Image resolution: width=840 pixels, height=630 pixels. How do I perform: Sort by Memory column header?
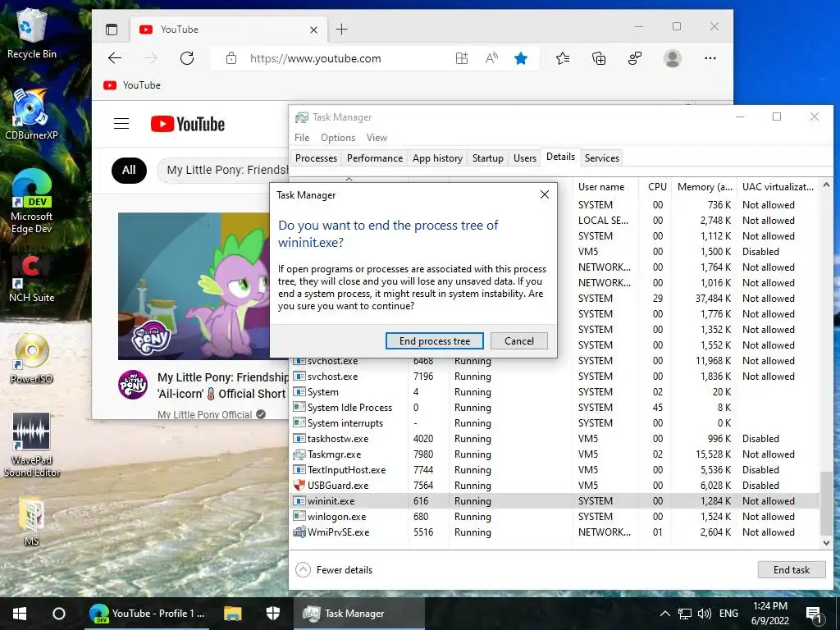click(x=704, y=187)
